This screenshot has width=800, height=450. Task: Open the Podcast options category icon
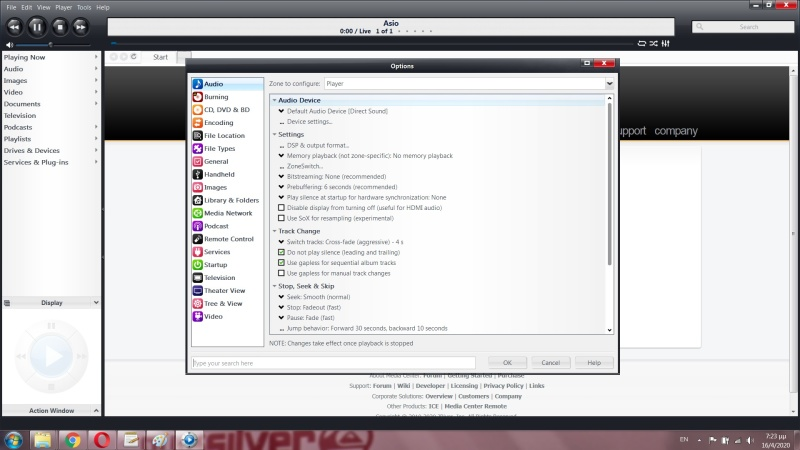click(x=197, y=226)
